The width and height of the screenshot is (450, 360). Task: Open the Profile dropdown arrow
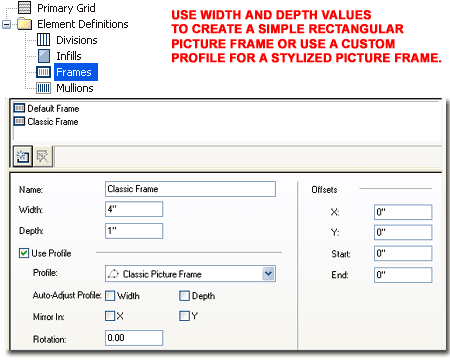coord(268,274)
